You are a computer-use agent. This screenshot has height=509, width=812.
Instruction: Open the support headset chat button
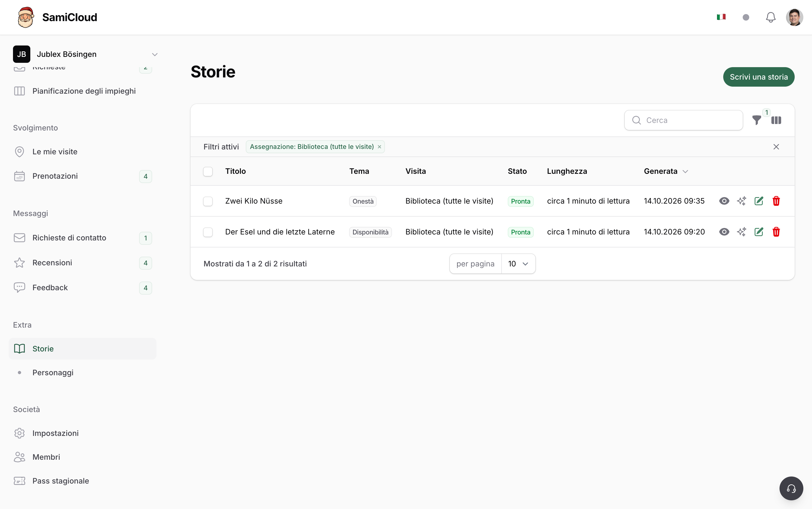coord(791,488)
